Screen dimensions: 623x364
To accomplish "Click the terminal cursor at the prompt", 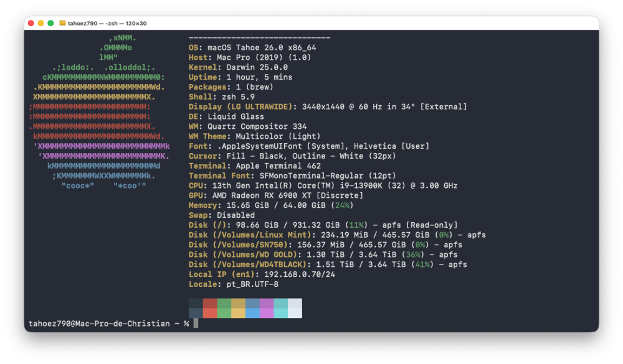I will pos(196,324).
